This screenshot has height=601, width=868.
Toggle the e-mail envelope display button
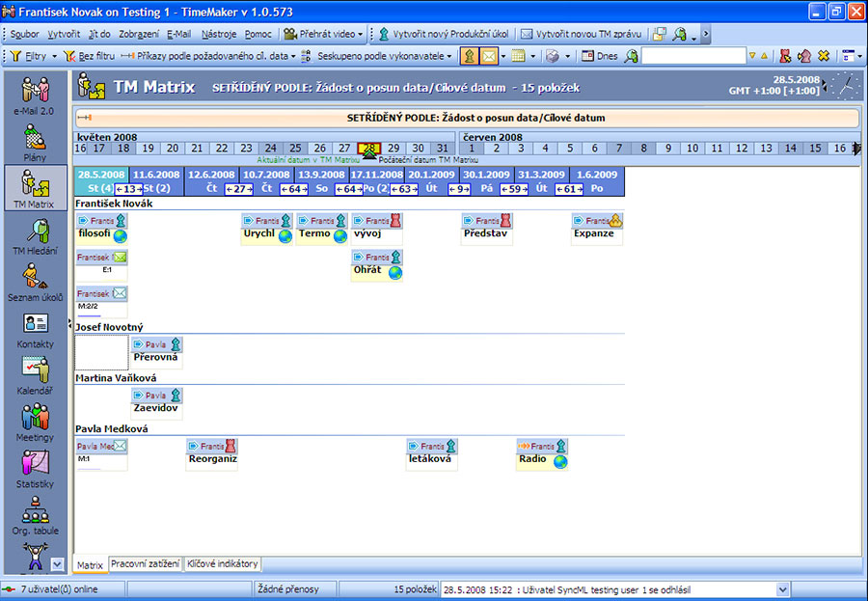click(x=491, y=56)
